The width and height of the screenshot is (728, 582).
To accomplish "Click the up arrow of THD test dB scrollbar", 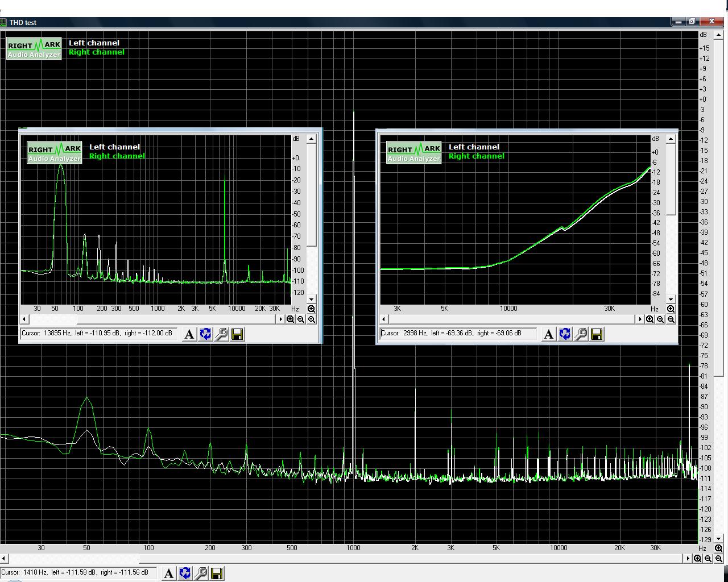I will coord(719,35).
